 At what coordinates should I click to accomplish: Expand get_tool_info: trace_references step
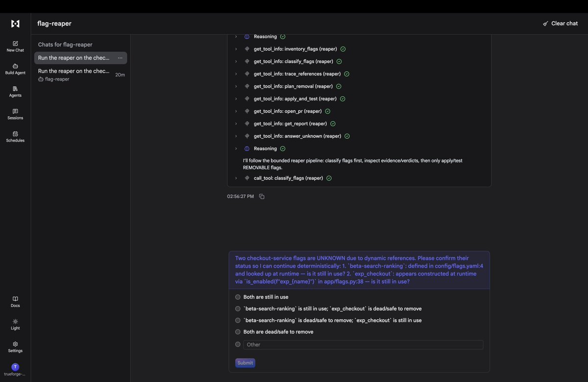point(236,74)
